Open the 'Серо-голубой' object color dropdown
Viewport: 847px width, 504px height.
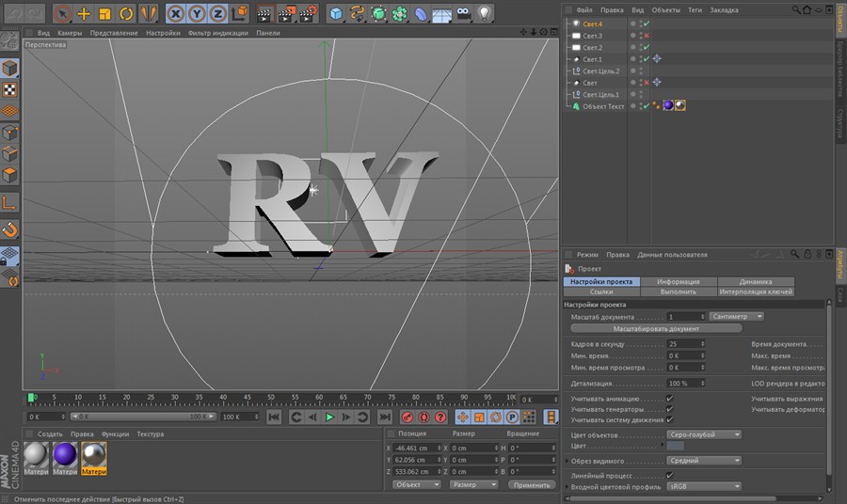(704, 434)
